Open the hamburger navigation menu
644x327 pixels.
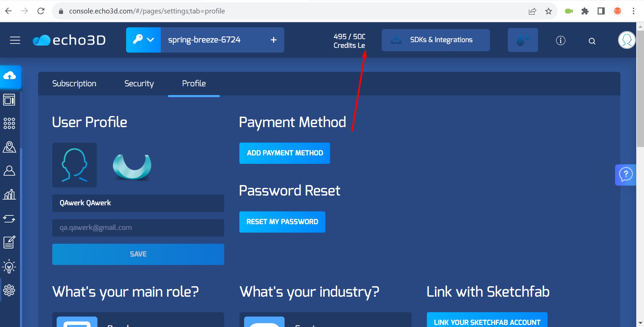tap(15, 40)
